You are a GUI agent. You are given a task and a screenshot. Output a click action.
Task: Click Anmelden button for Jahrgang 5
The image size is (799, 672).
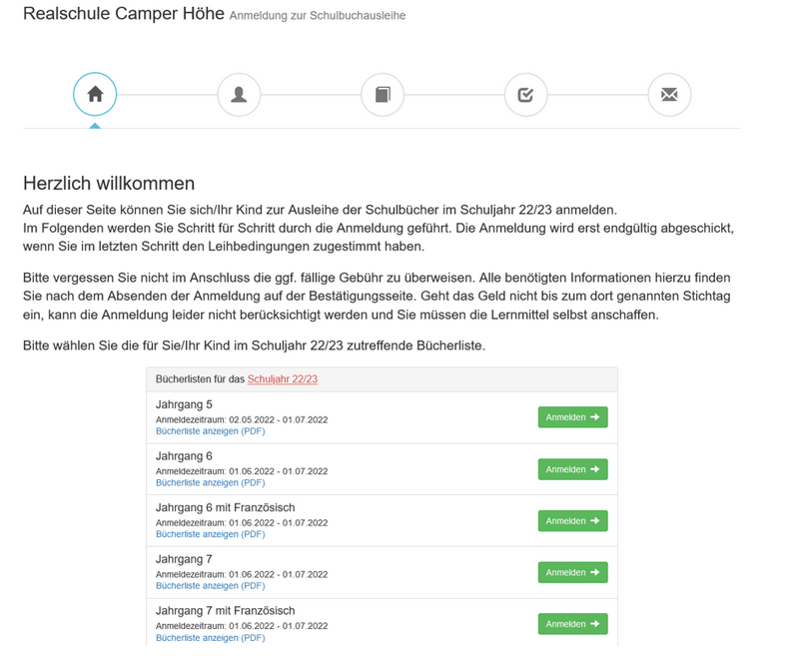[572, 417]
